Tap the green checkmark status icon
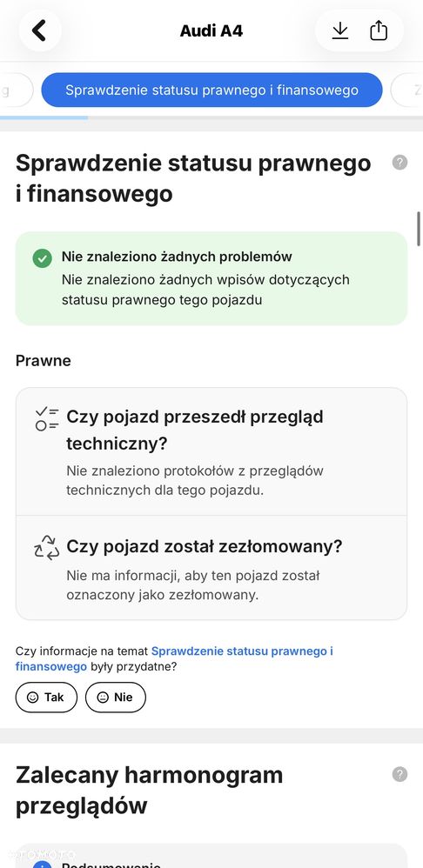 pyautogui.click(x=42, y=258)
